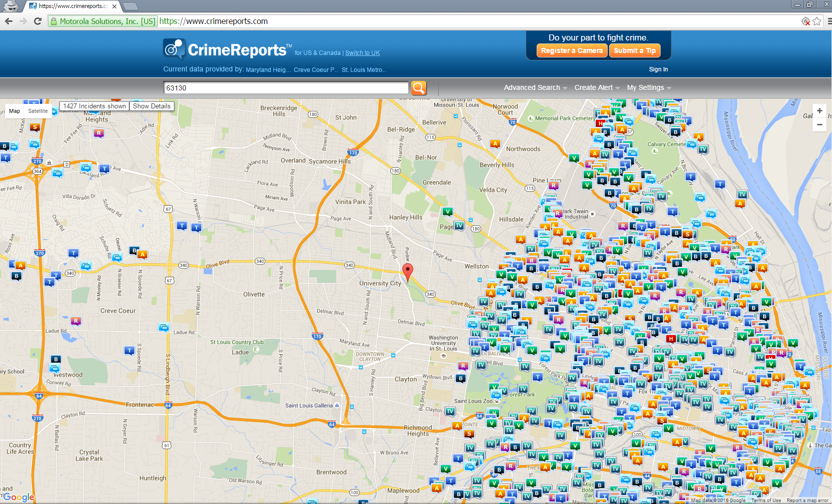This screenshot has width=832, height=504.
Task: Click the 63130 search input field
Action: (x=286, y=88)
